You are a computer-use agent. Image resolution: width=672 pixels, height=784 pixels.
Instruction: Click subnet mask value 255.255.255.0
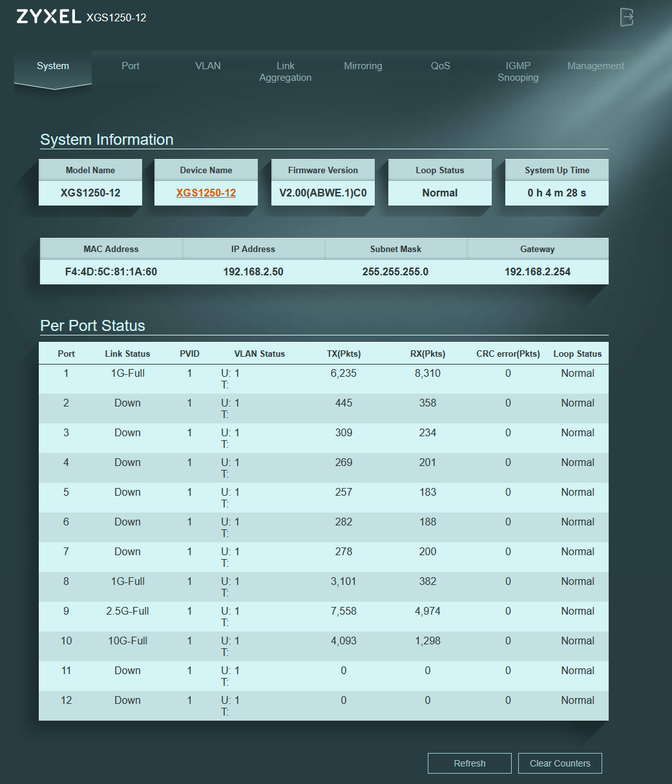pyautogui.click(x=395, y=271)
